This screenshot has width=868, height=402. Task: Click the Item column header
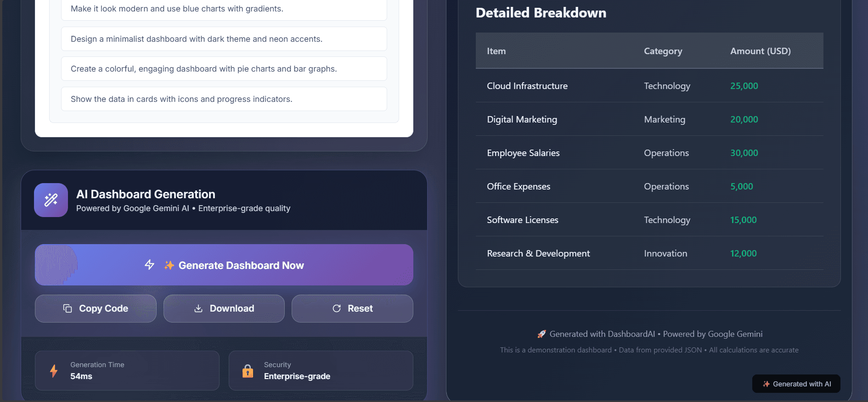click(496, 51)
